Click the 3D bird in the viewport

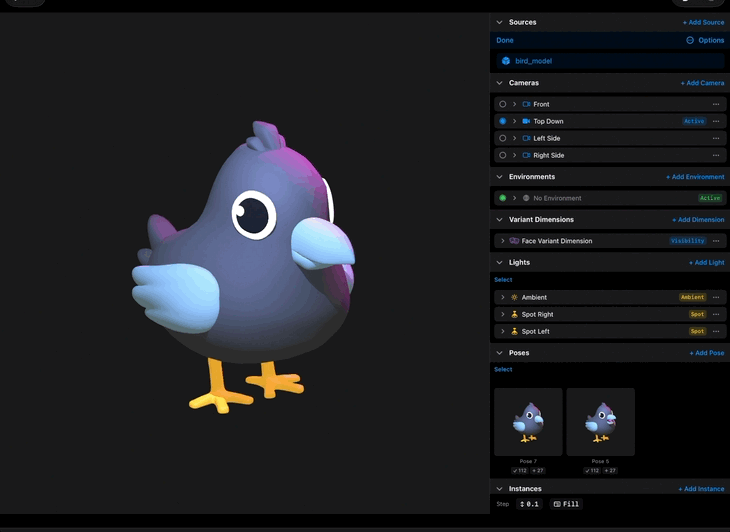pos(243,268)
